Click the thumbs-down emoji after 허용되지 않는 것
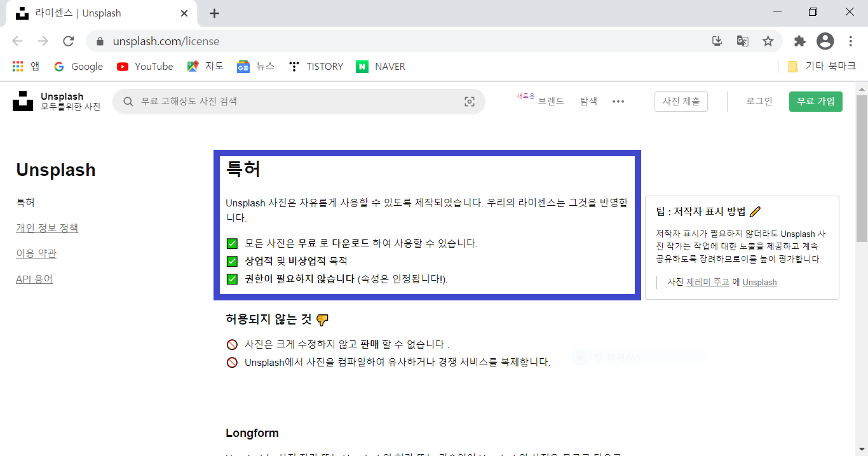This screenshot has width=868, height=456. click(x=322, y=319)
